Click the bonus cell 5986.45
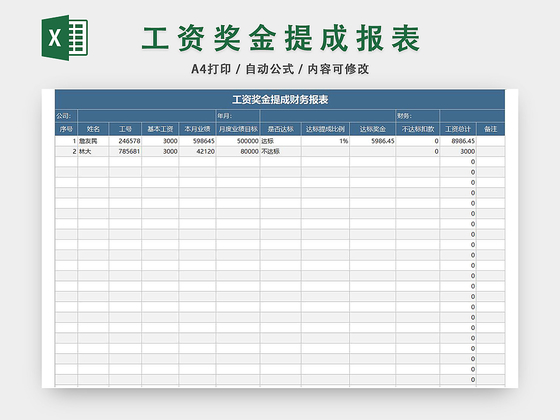The height and width of the screenshot is (420, 560). pos(372,141)
